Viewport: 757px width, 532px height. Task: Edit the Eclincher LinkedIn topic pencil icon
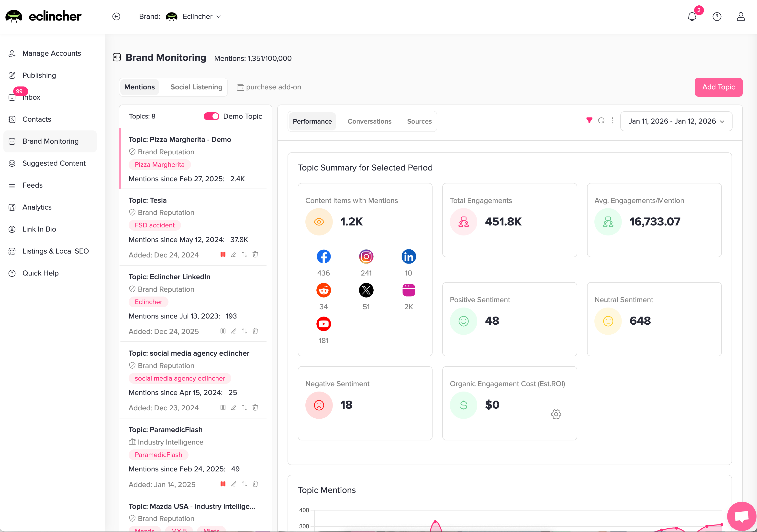(x=234, y=331)
